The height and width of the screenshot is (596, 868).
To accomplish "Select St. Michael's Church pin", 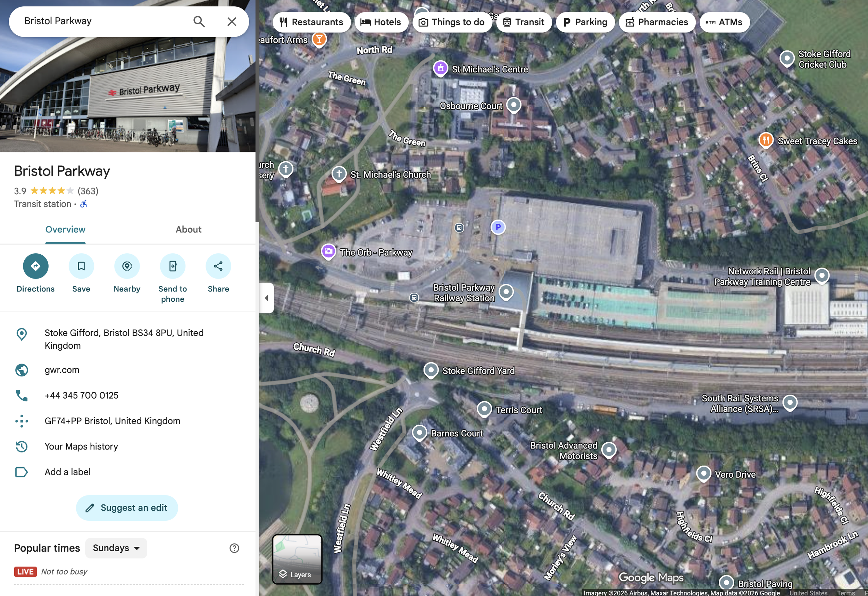I will point(339,174).
